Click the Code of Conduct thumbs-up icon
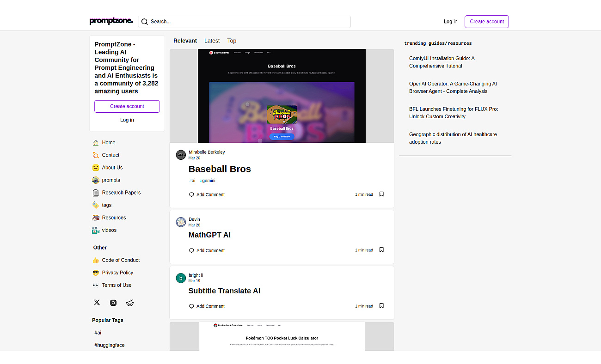The height and width of the screenshot is (364, 601). [x=96, y=261]
